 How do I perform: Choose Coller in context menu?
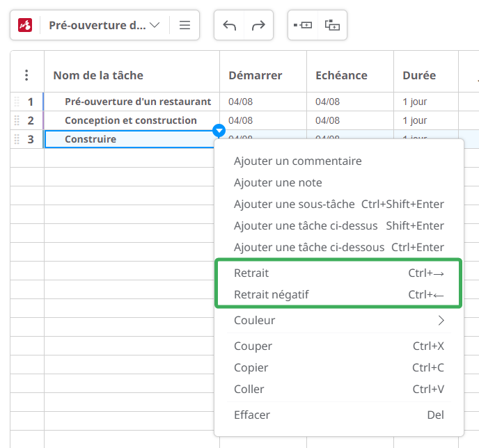[x=339, y=389]
